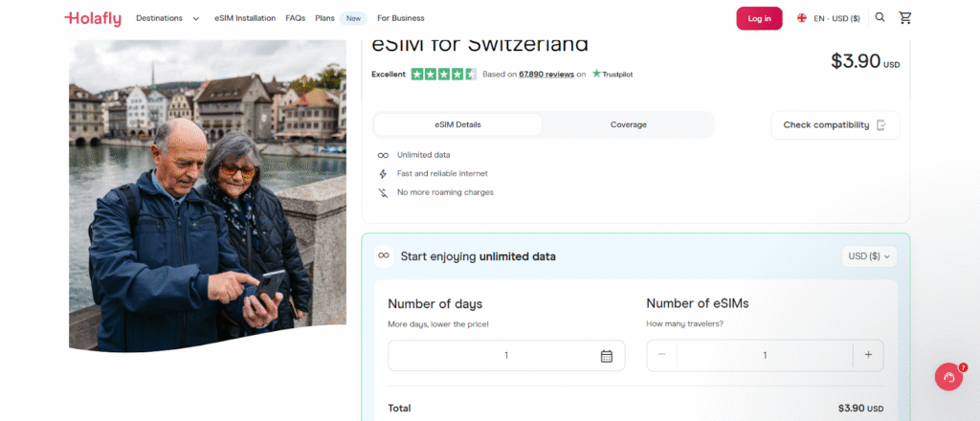980x421 pixels.
Task: Click the phone icon on Check compatibility
Action: tap(881, 125)
